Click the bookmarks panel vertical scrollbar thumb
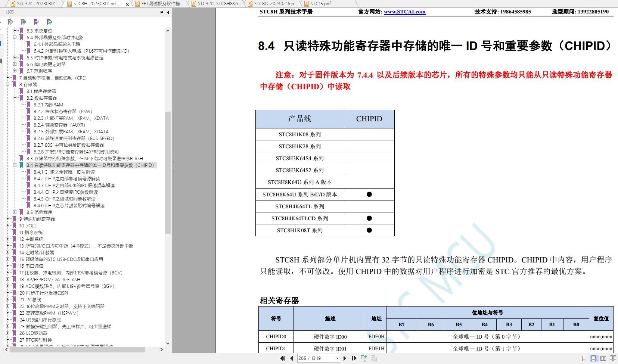This screenshot has width=618, height=364. [x=168, y=172]
